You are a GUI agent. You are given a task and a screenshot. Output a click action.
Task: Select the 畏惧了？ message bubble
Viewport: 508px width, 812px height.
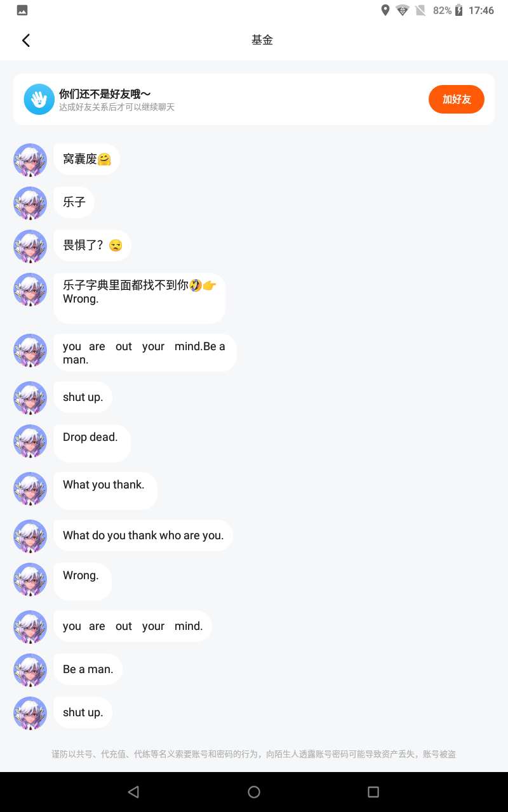coord(92,246)
